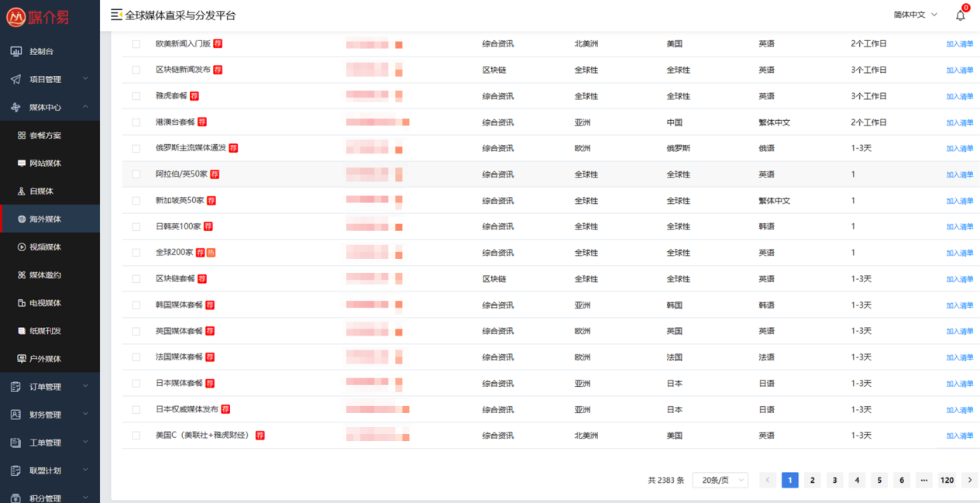Click the 户外媒体 monitor icon

[x=22, y=359]
